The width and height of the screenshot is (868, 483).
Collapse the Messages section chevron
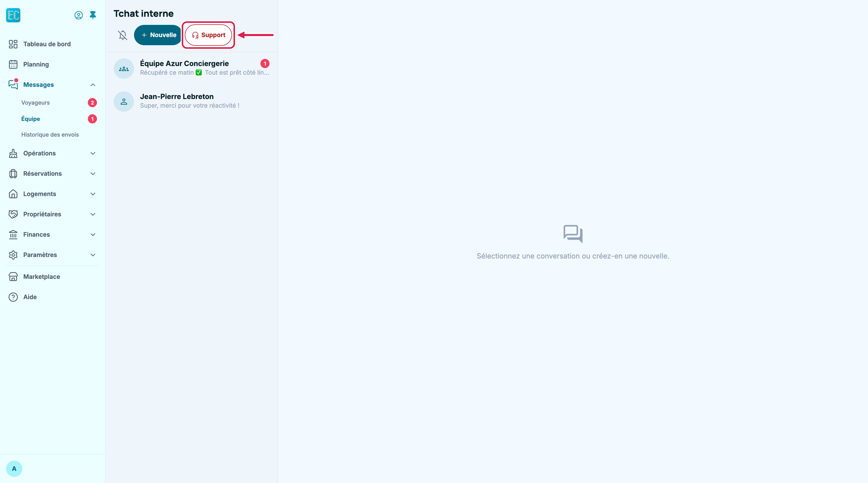coord(93,85)
